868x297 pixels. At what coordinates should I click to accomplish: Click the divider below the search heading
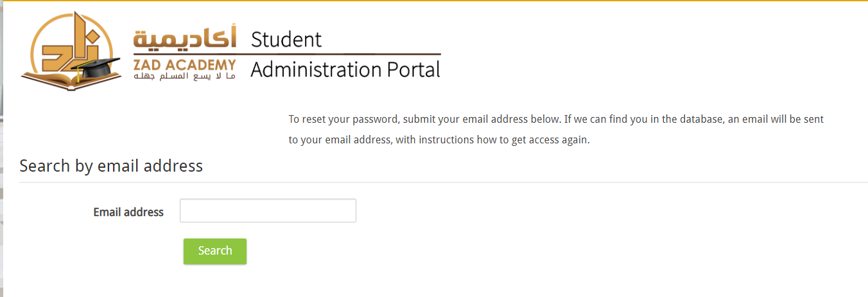443,182
